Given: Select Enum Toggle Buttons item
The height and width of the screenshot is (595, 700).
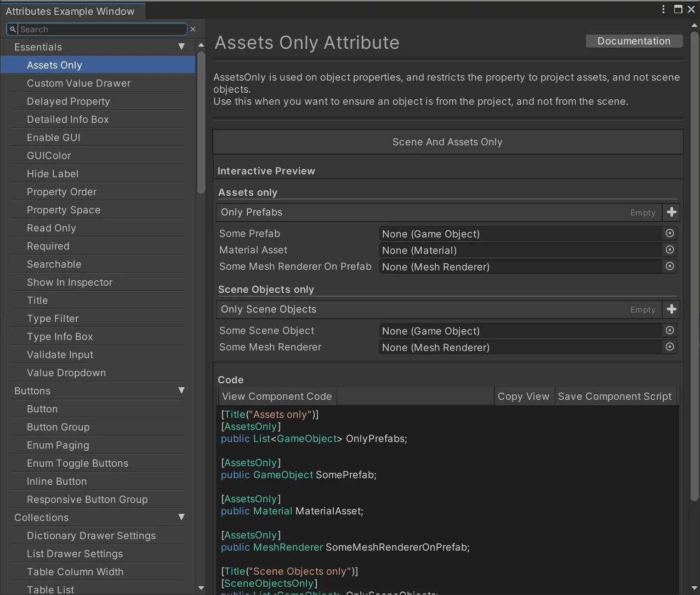Looking at the screenshot, I should click(98, 463).
